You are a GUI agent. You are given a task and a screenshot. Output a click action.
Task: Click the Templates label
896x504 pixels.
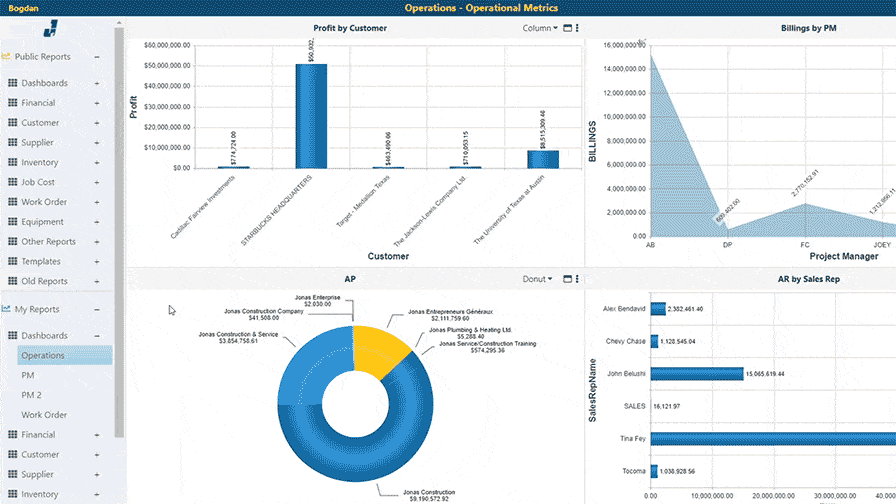click(x=41, y=261)
